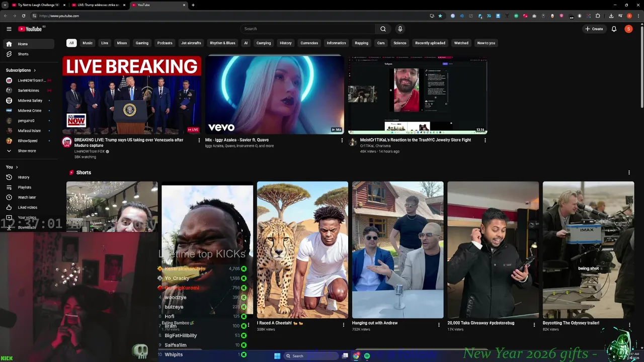This screenshot has width=644, height=362.
Task: Expand the Subscriptions section
Action: pyautogui.click(x=21, y=70)
